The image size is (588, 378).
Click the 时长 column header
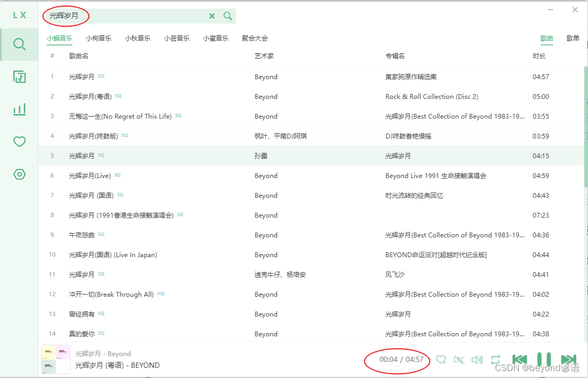click(x=539, y=56)
